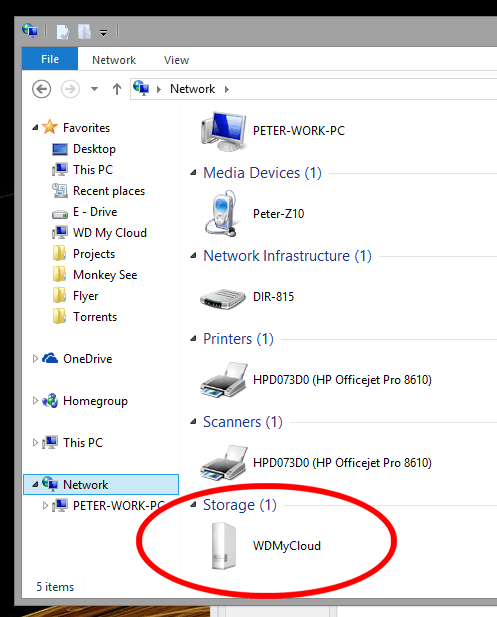Click the Network Infrastructure (1) header
This screenshot has height=617, width=497.
point(287,256)
